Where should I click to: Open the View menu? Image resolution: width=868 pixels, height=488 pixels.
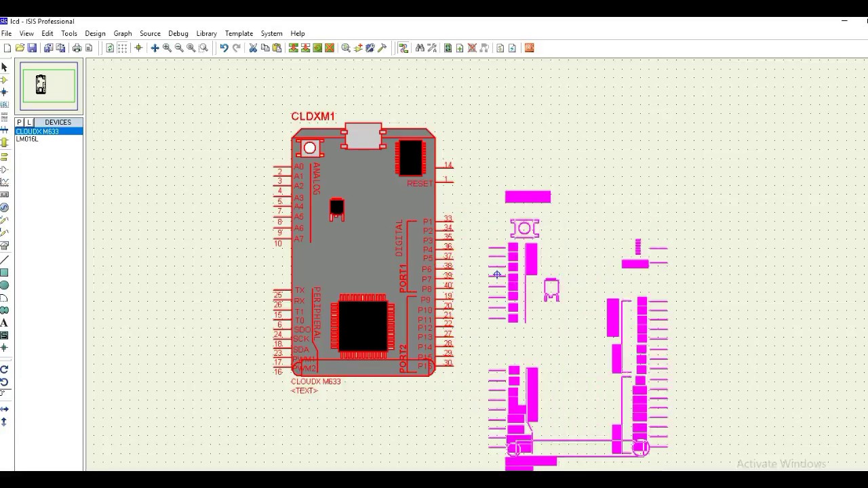pos(26,33)
